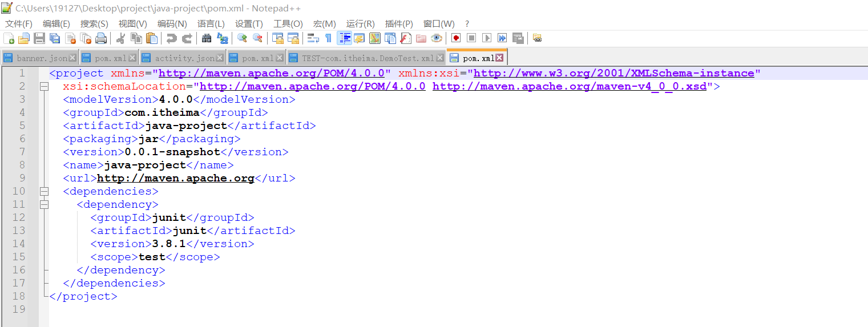The height and width of the screenshot is (327, 868).
Task: Open Find with binoculars icon
Action: pyautogui.click(x=207, y=38)
